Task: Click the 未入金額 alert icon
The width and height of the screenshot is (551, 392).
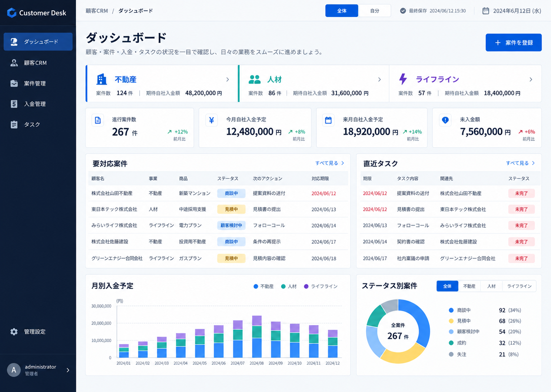Action: 445,120
